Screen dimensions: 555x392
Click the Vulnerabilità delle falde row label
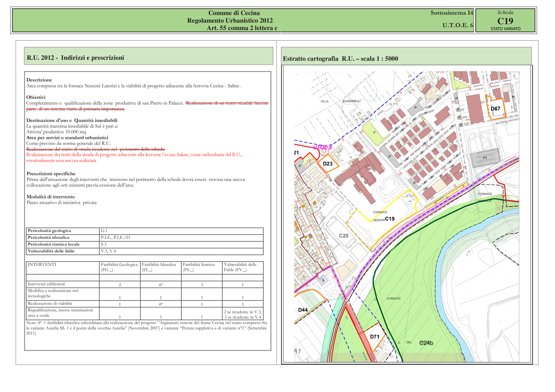coord(51,251)
